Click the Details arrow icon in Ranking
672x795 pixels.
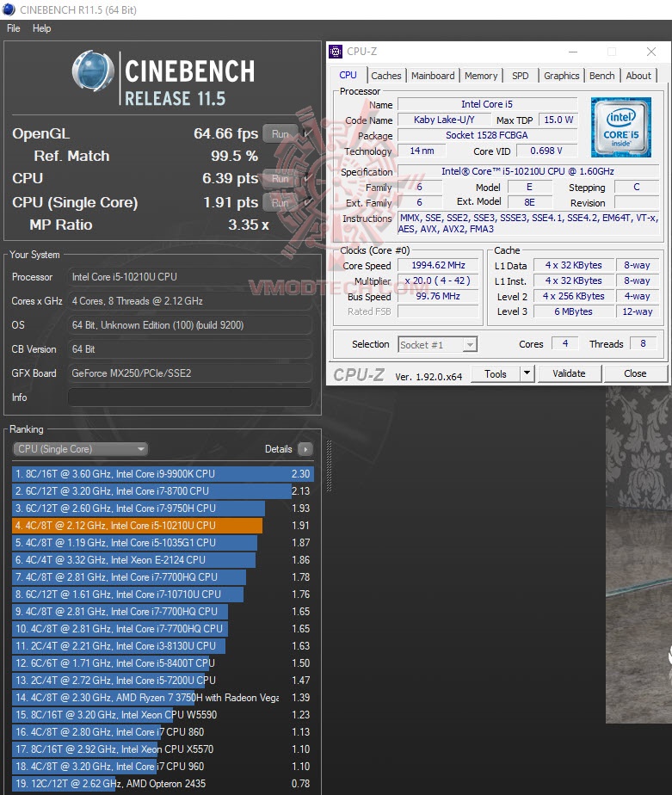click(x=305, y=449)
